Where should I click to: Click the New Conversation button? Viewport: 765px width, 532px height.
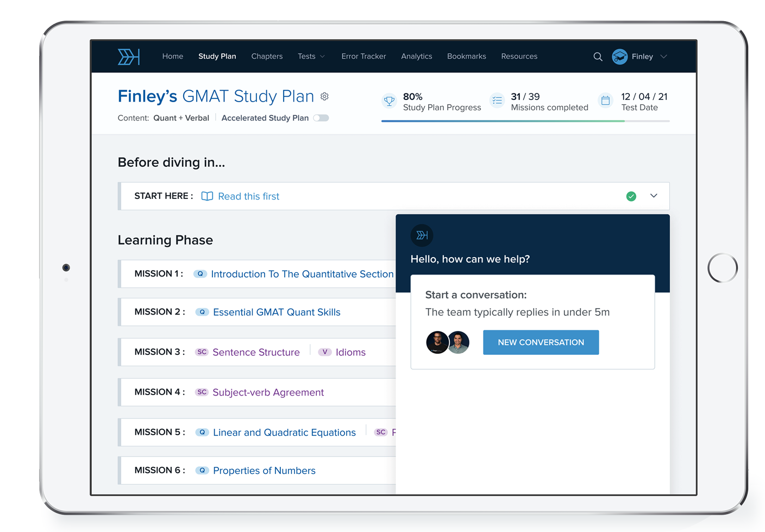[541, 342]
